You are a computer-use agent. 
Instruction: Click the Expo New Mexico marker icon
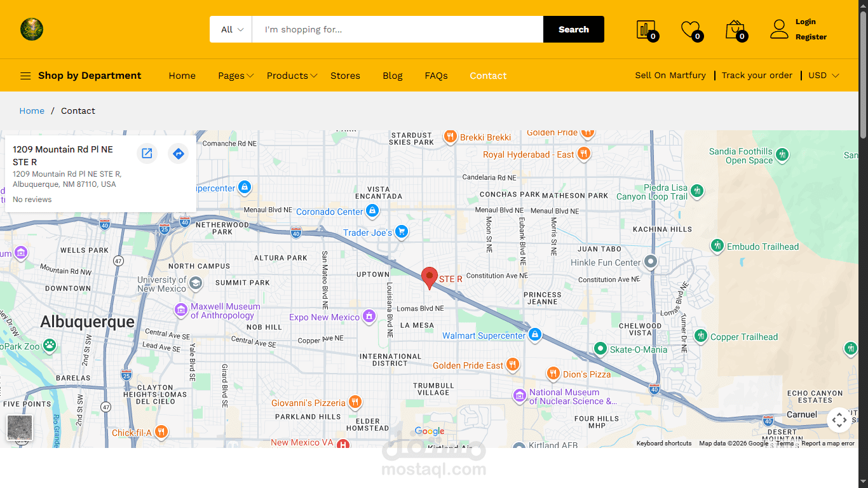tap(369, 316)
